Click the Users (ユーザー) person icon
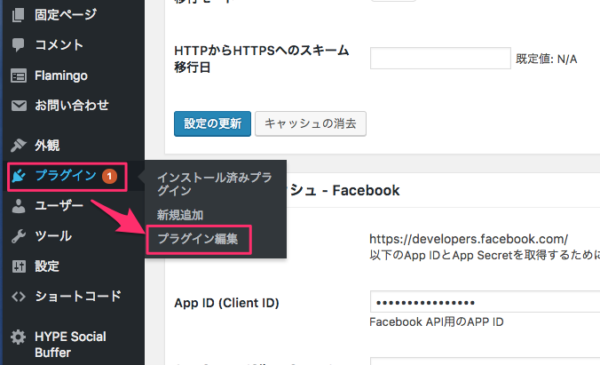This screenshot has height=365, width=600. pos(18,206)
